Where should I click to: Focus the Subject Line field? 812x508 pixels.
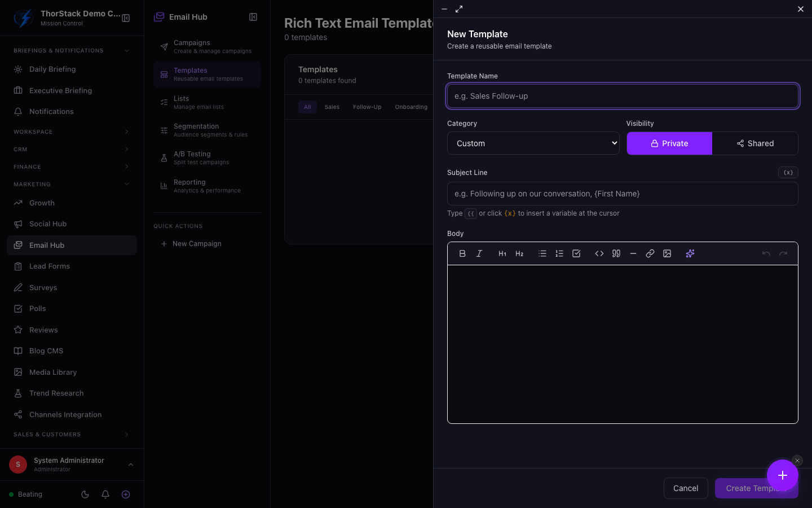point(623,194)
